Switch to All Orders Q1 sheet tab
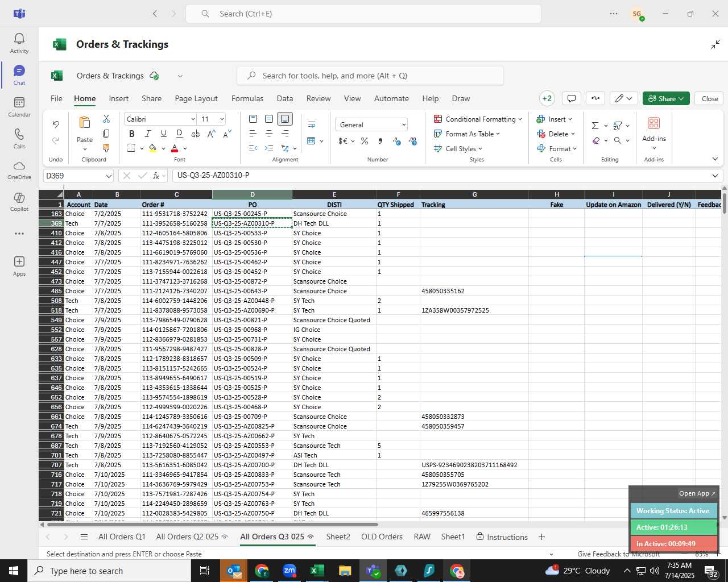 coord(122,537)
